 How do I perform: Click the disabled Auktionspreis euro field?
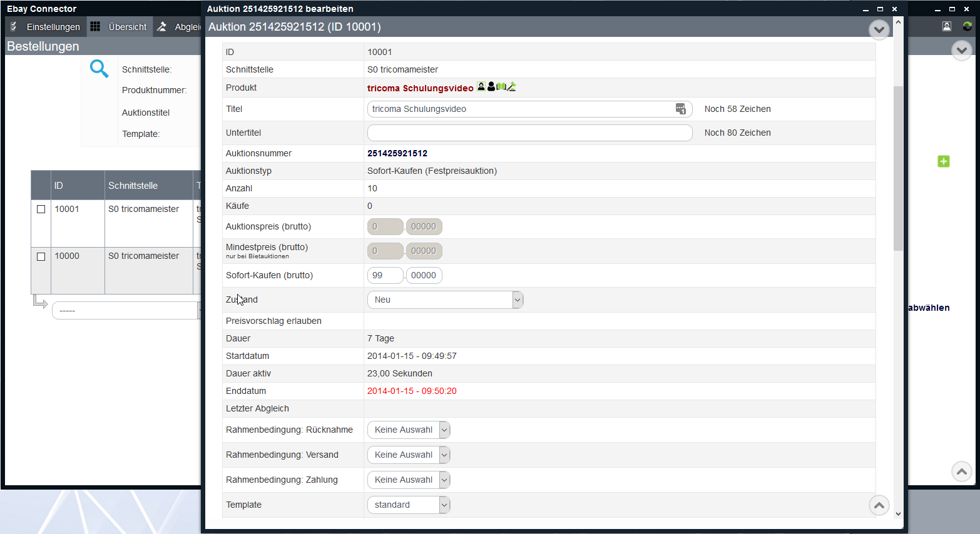385,226
